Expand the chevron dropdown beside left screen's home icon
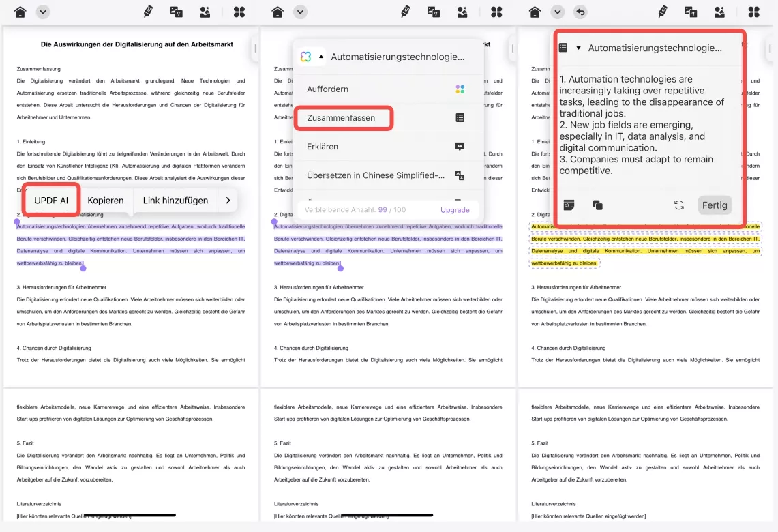Screen dimensions: 778x532 43,12
